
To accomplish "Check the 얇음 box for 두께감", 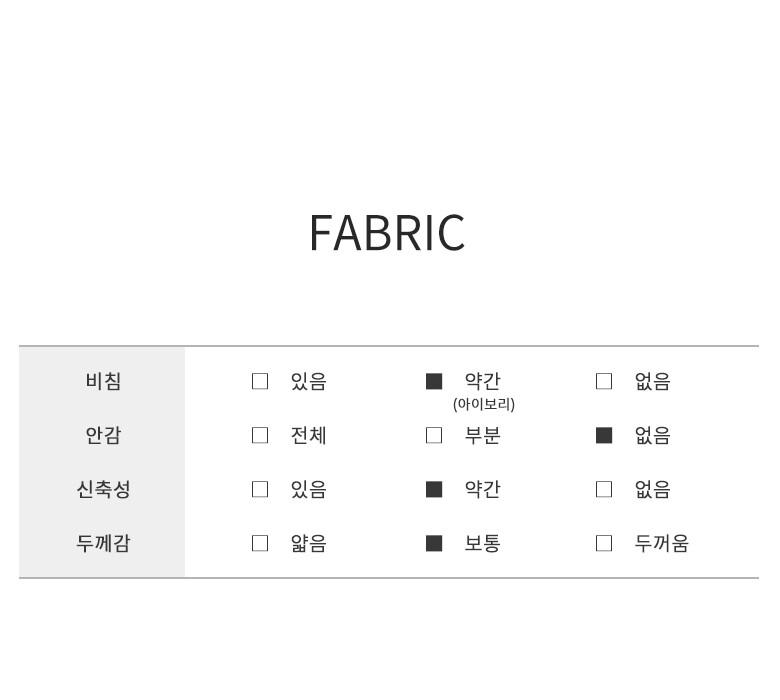I will point(260,543).
